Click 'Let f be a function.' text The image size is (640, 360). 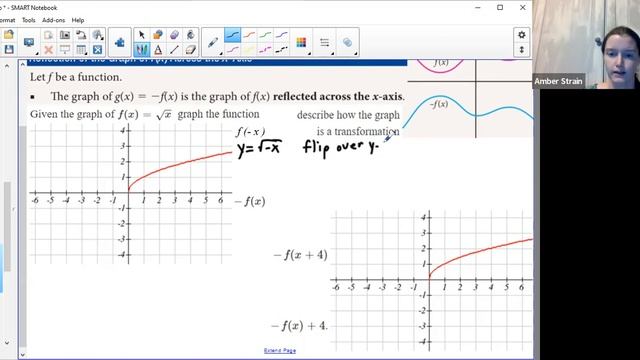click(76, 77)
